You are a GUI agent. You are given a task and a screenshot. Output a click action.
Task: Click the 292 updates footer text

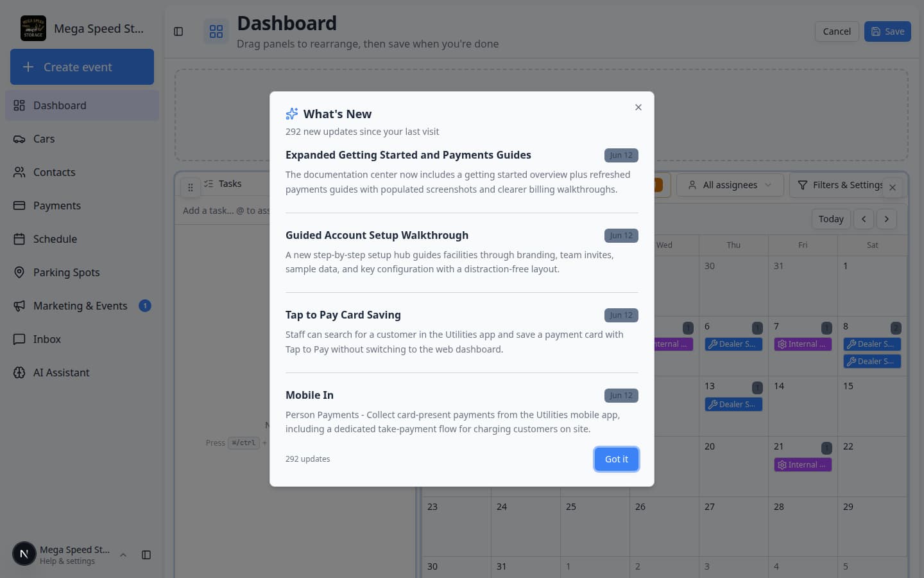pyautogui.click(x=308, y=459)
